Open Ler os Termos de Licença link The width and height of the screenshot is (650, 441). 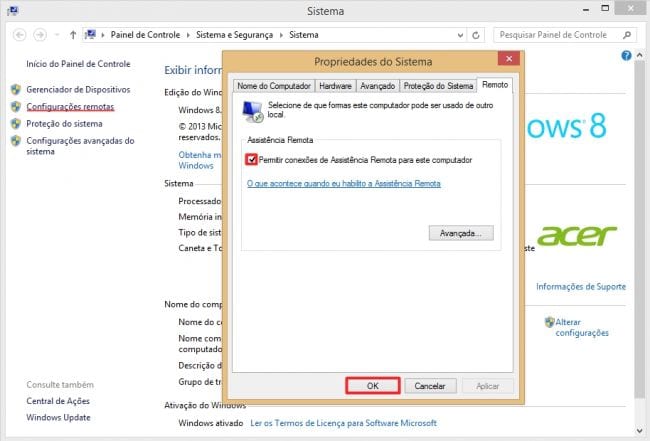[343, 423]
